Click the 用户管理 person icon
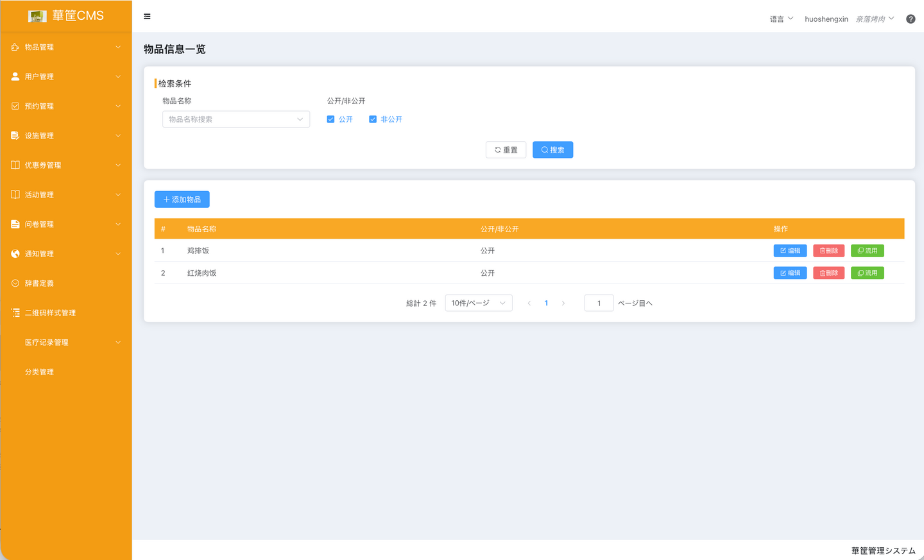This screenshot has height=560, width=924. [15, 76]
